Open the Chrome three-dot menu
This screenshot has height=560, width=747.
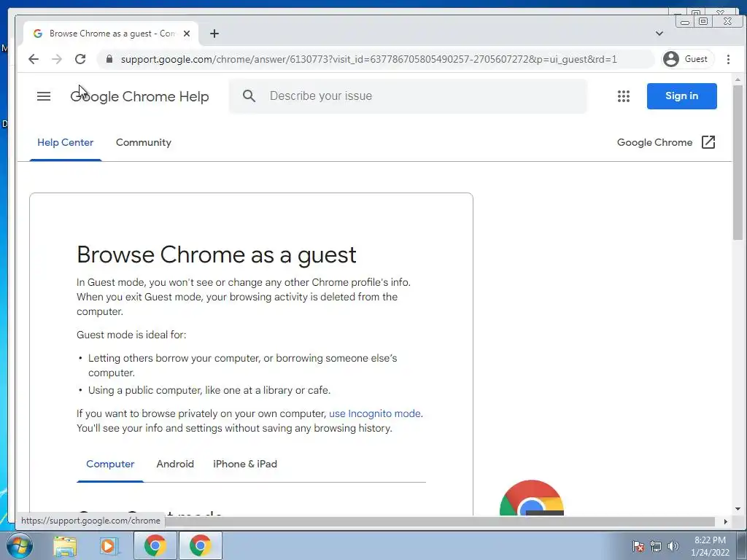728,59
